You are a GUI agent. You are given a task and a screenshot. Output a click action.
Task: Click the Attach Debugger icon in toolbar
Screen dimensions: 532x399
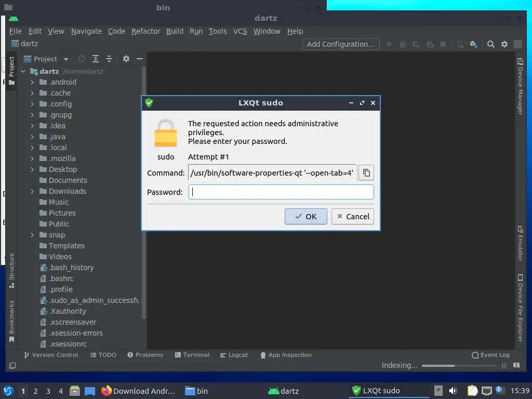(x=430, y=44)
